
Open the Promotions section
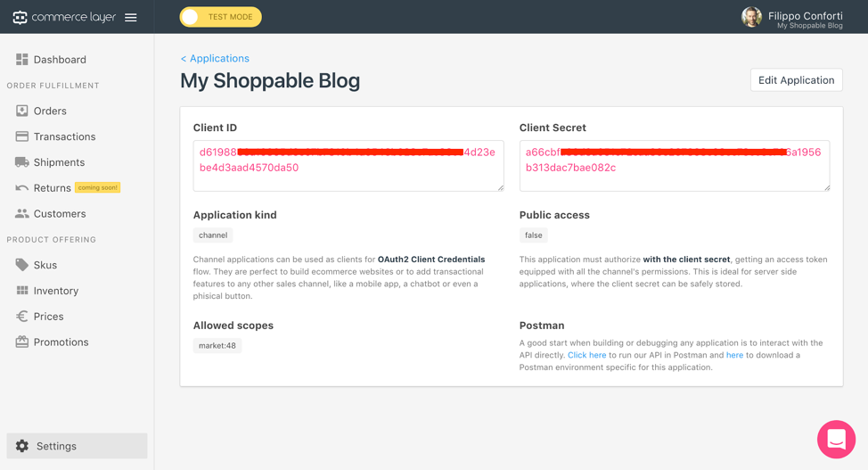point(61,342)
